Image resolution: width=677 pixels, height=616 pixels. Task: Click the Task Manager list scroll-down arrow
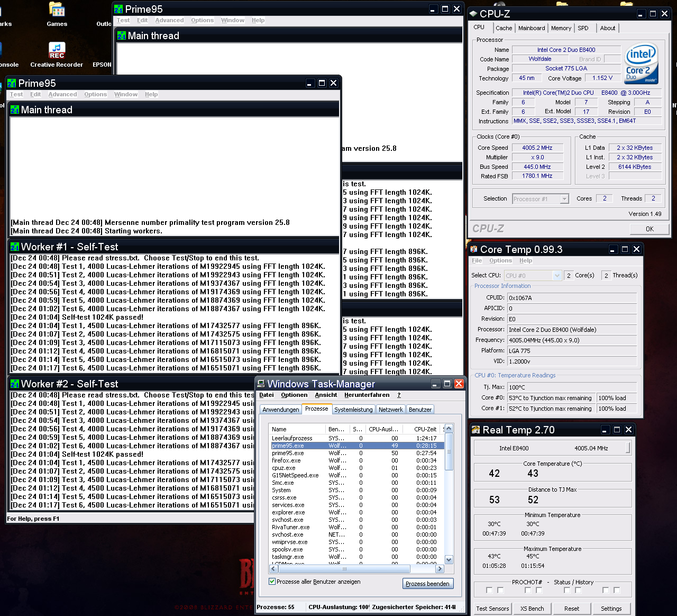449,559
